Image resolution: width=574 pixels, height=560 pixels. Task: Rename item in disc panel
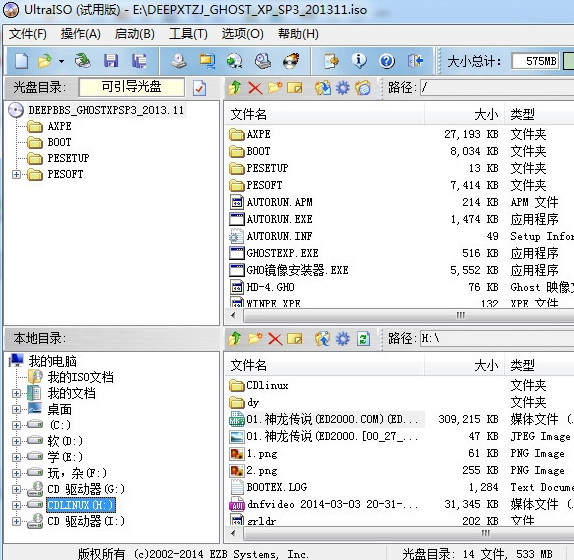point(295,88)
